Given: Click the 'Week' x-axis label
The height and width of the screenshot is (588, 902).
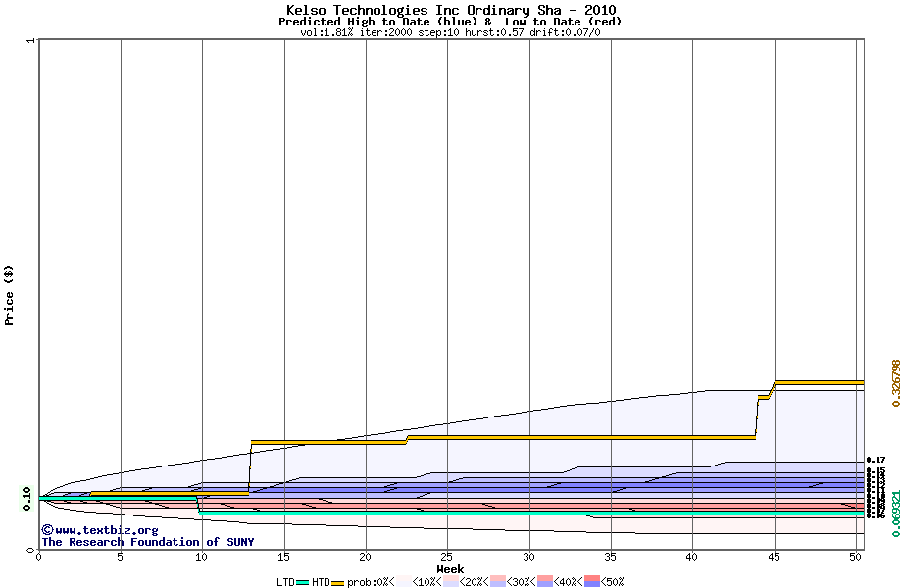Looking at the screenshot, I should (x=450, y=569).
